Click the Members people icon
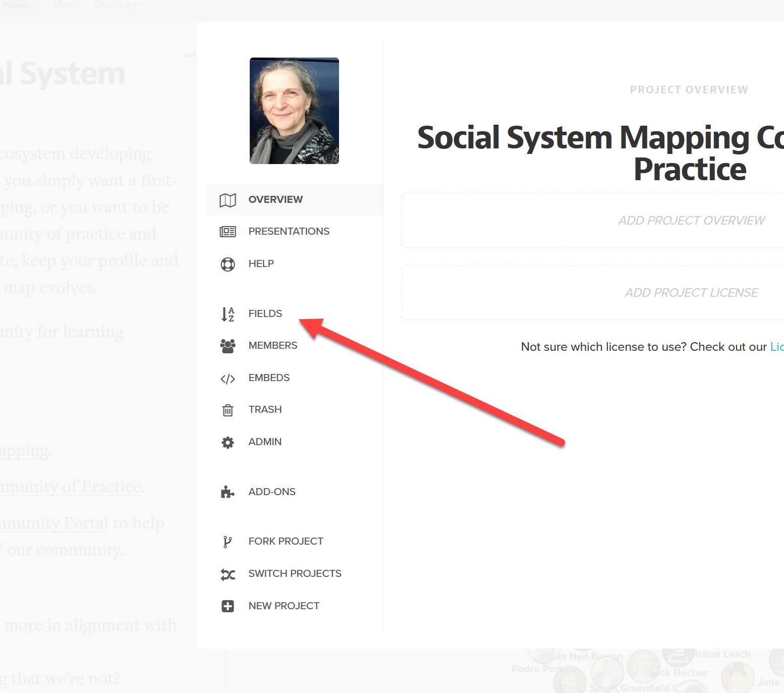Image resolution: width=784 pixels, height=693 pixels. 228,346
